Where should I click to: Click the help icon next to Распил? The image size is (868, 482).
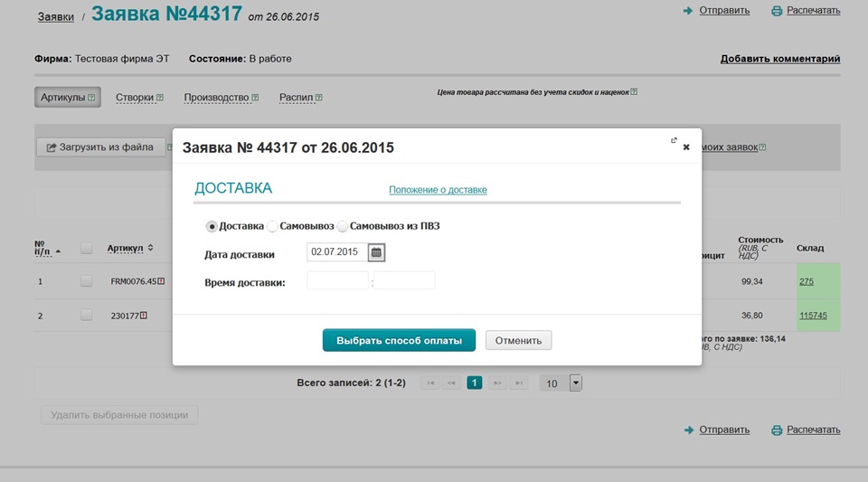(x=319, y=98)
